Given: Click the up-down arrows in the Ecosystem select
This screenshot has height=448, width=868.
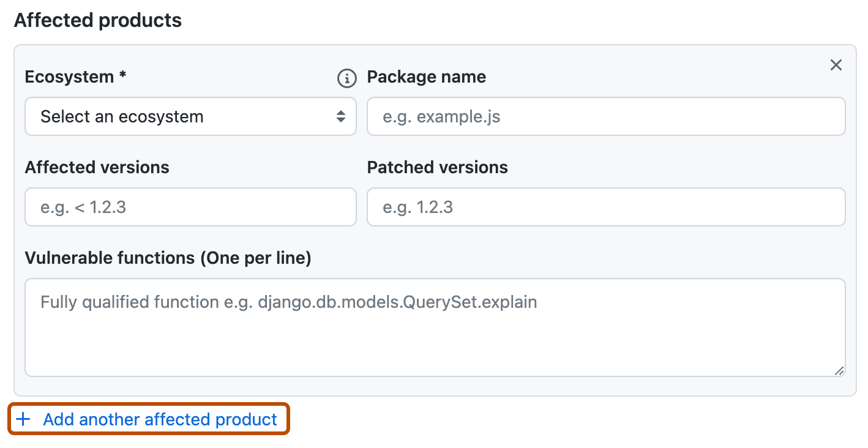Looking at the screenshot, I should tap(341, 116).
